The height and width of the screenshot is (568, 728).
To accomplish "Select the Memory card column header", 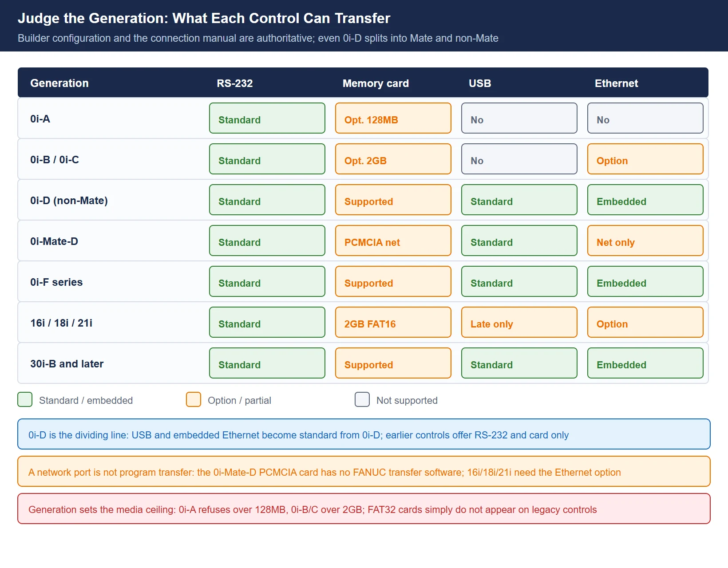I will coord(376,83).
